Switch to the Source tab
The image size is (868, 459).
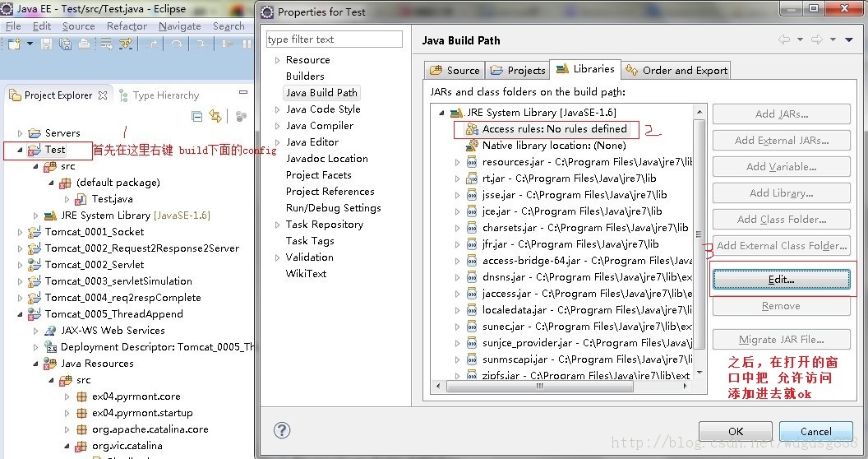click(455, 70)
